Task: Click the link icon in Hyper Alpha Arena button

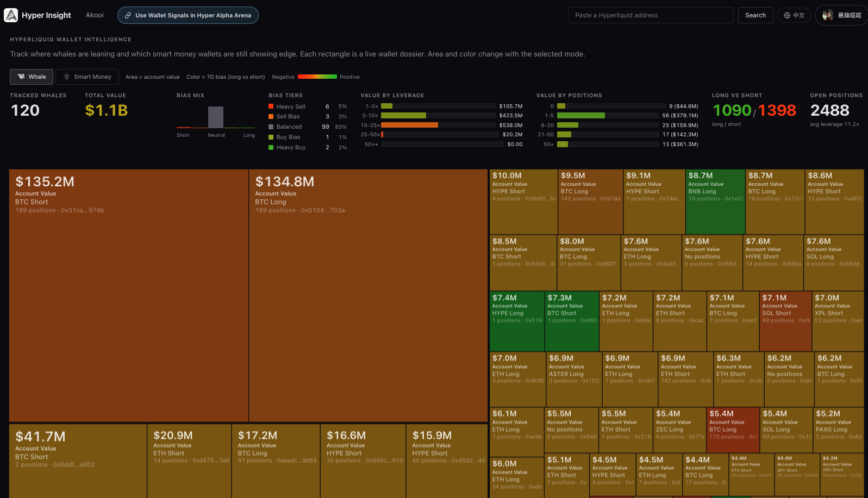Action: click(x=128, y=15)
